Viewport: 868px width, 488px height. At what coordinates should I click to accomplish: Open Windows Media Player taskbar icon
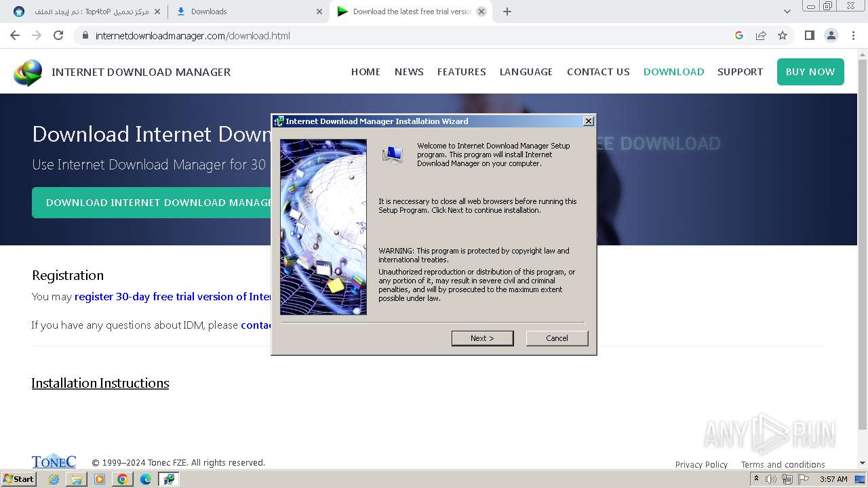(100, 479)
